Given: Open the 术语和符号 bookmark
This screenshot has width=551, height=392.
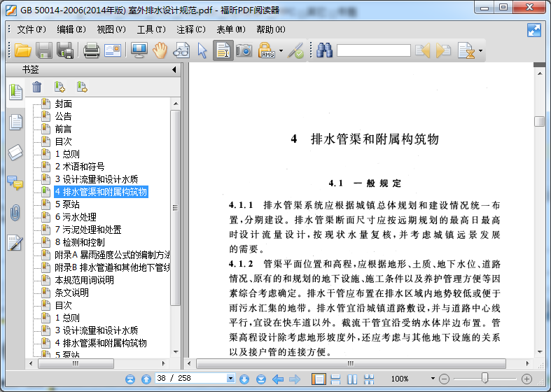Looking at the screenshot, I should (80, 167).
